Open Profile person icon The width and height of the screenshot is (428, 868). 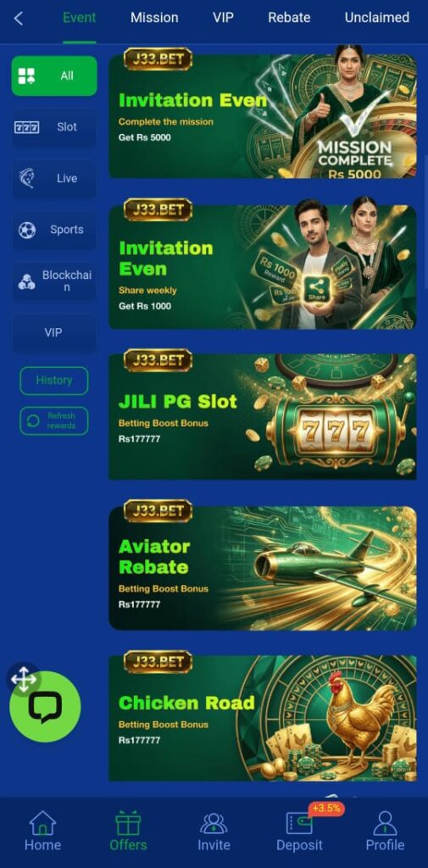click(x=385, y=823)
